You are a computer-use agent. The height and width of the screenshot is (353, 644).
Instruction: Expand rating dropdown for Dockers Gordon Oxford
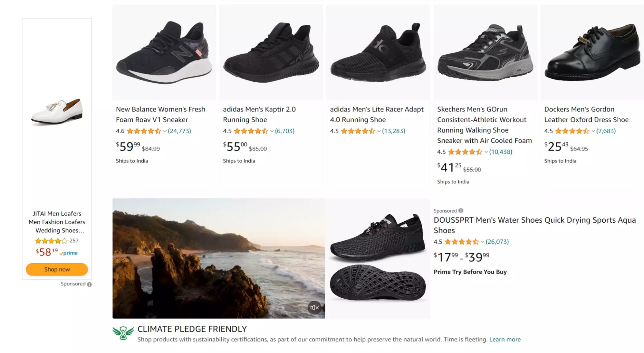pyautogui.click(x=593, y=131)
